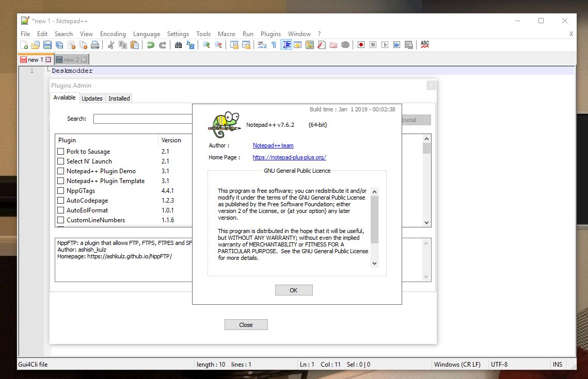
Task: Click the Zoom In magnifier icon
Action: pos(206,45)
